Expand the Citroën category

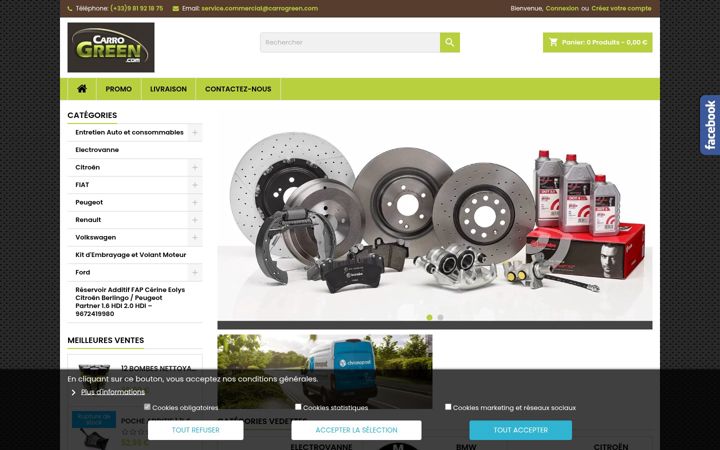point(195,168)
